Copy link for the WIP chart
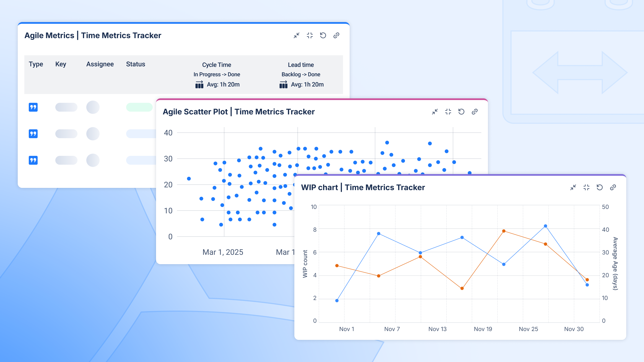The image size is (644, 362). click(x=613, y=187)
